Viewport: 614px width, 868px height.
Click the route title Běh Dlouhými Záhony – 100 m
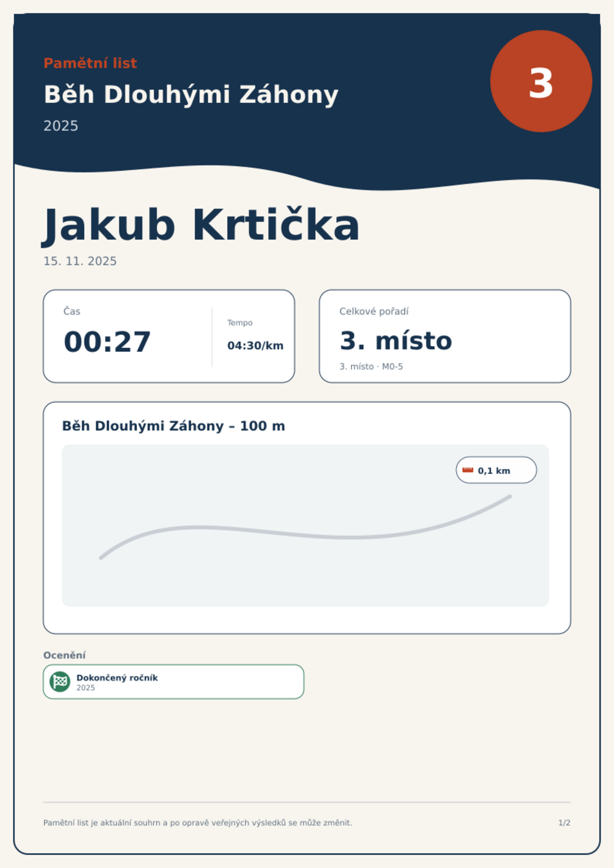(174, 426)
